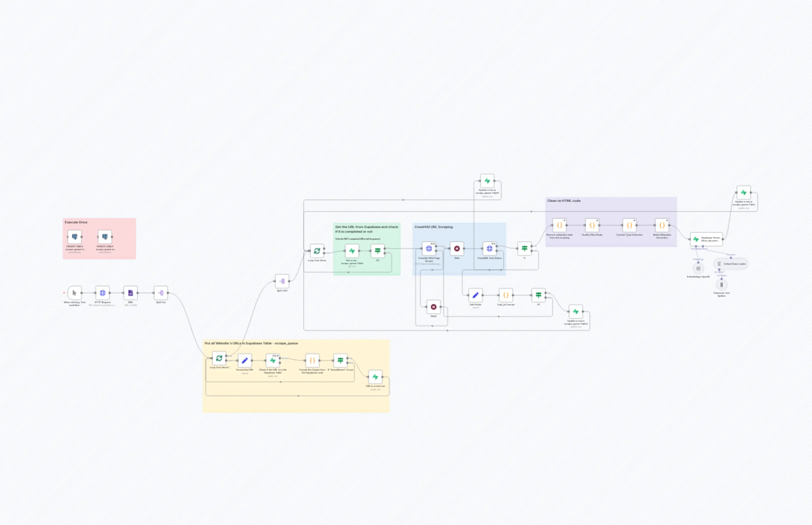Image resolution: width=812 pixels, height=525 pixels.
Task: Select the Quality Filter code node
Action: [592, 225]
